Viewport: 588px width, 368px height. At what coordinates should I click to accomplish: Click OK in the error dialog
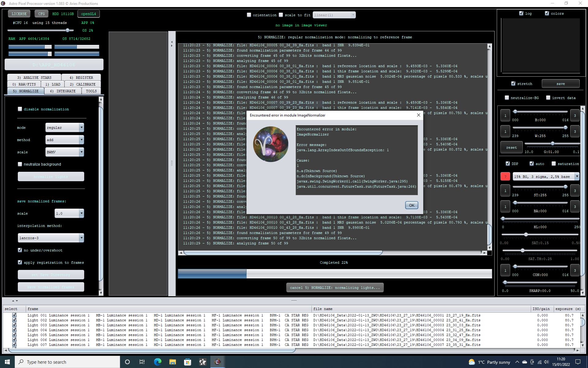coord(411,205)
